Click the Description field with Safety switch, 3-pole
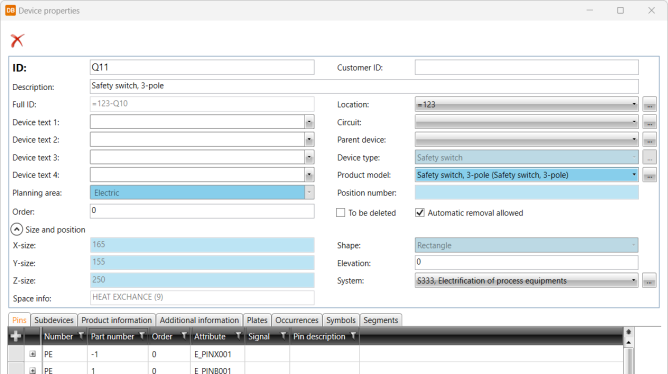Screen dimensions: 668x374 tap(364, 86)
